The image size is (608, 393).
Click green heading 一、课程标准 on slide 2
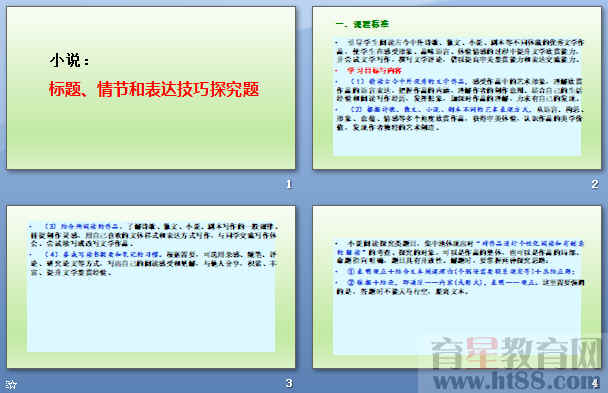coord(362,24)
